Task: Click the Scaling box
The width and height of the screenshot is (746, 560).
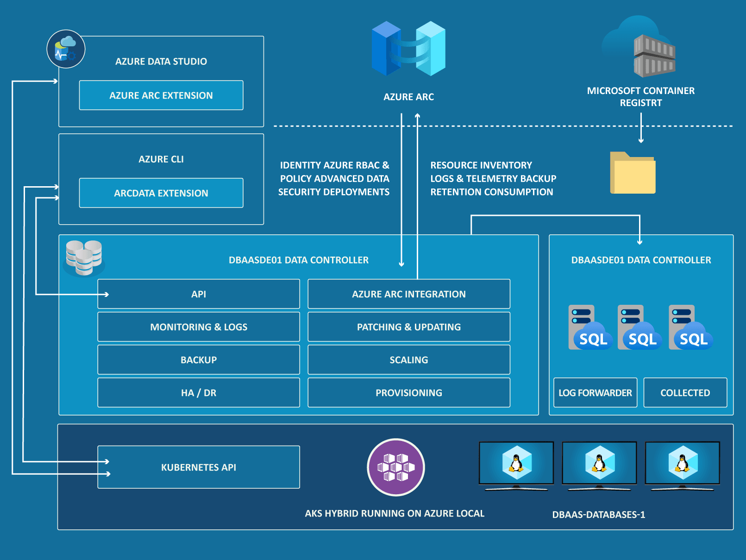Action: 409,360
